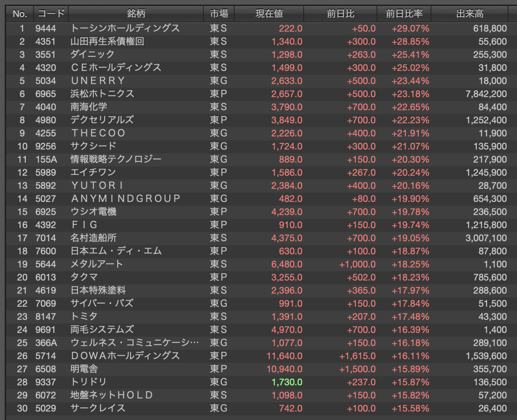Select 浜松ホトニクス stock name
The height and width of the screenshot is (420, 517).
(103, 94)
